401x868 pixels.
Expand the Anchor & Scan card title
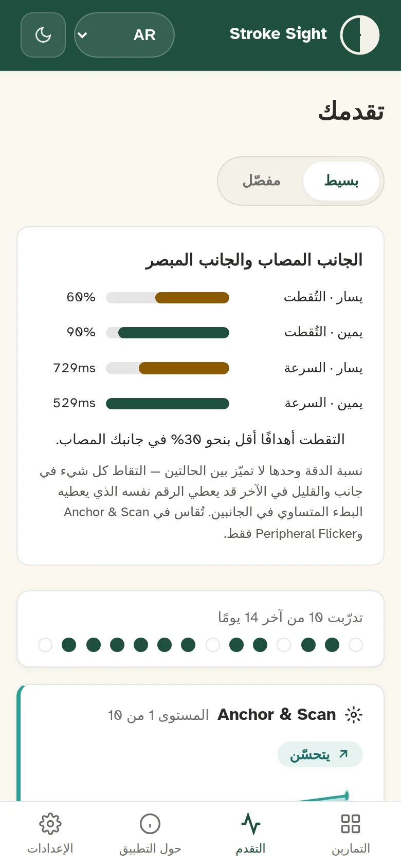pyautogui.click(x=277, y=715)
